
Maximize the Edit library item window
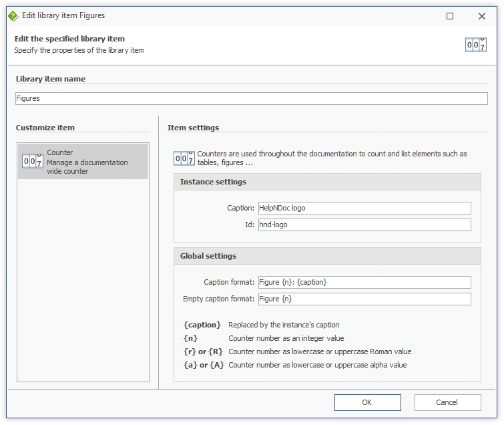click(x=450, y=15)
